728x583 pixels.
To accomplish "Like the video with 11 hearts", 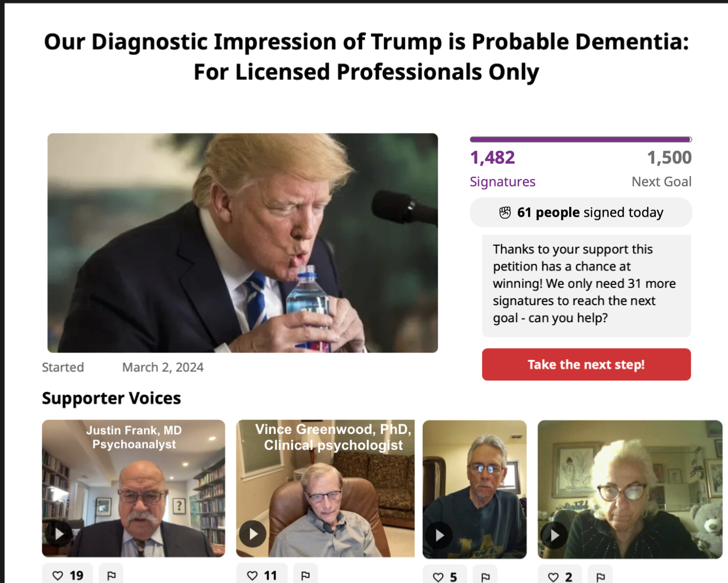I will [262, 575].
